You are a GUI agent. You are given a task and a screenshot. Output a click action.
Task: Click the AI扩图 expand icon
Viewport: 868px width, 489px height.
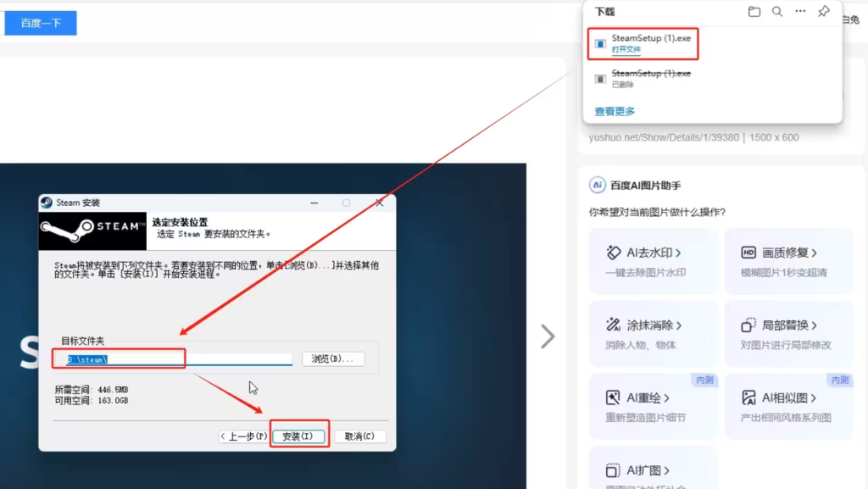coord(613,470)
